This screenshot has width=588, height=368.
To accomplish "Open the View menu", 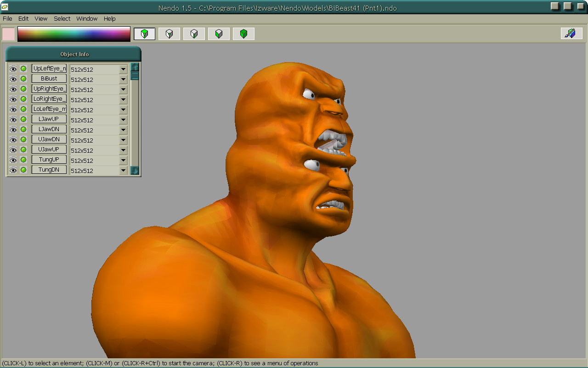I will pyautogui.click(x=41, y=19).
